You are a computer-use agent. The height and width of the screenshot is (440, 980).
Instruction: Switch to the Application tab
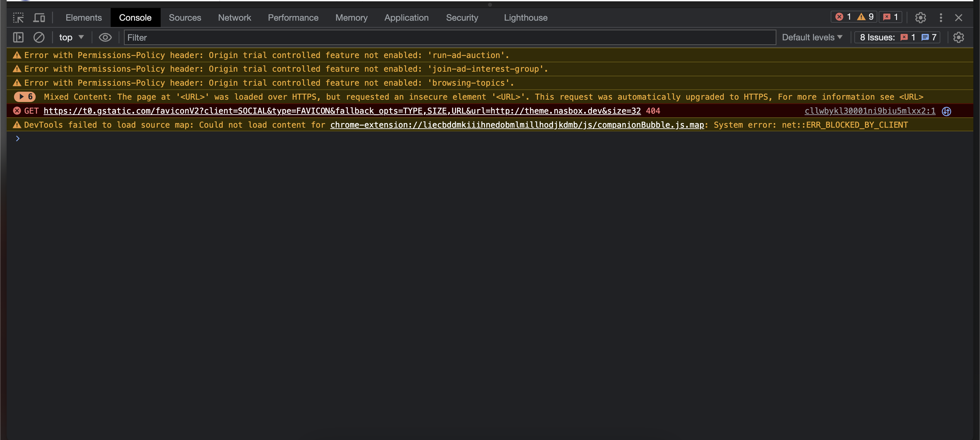coord(406,17)
